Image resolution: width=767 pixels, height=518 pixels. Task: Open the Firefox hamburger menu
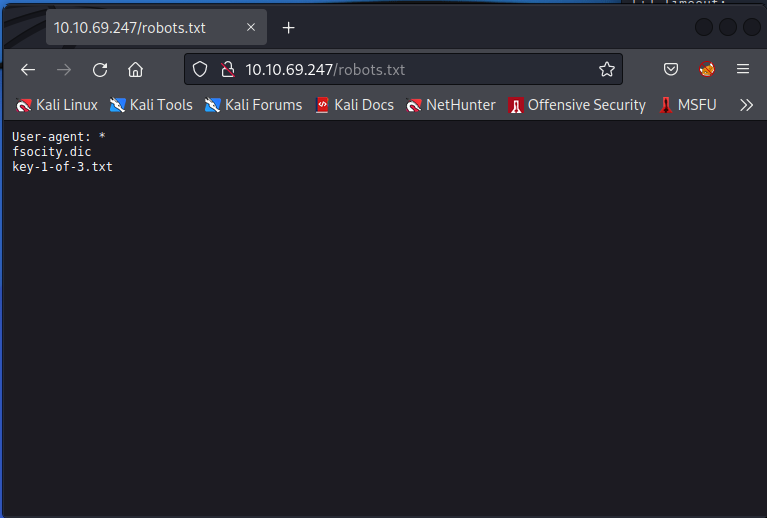743,69
